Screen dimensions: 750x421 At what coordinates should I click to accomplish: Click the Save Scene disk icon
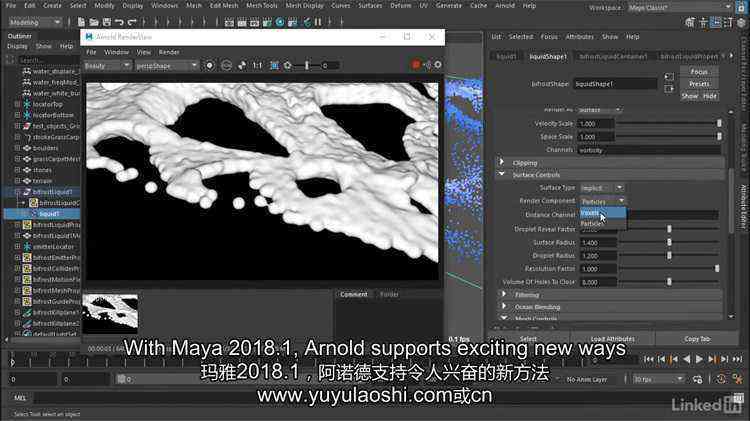pos(107,22)
